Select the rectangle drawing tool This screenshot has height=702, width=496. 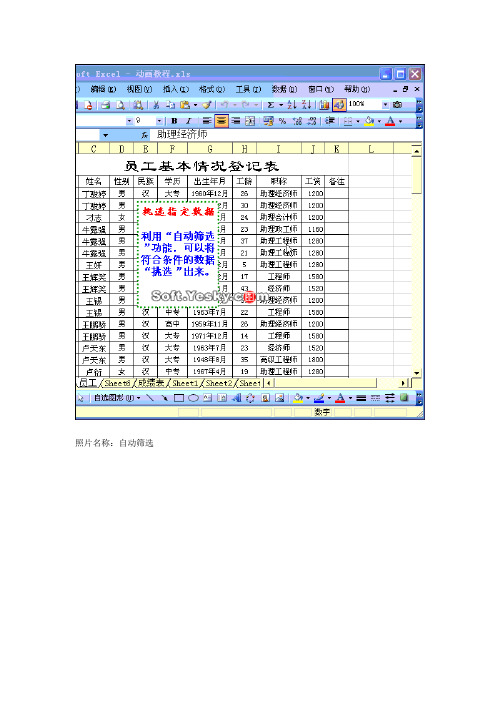point(179,398)
